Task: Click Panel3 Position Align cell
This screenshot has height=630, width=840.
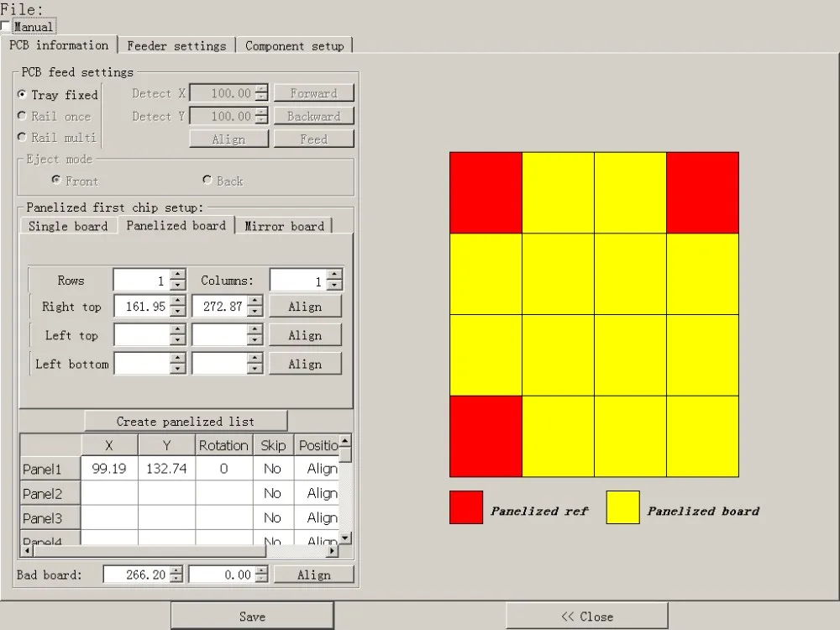Action: 318,518
